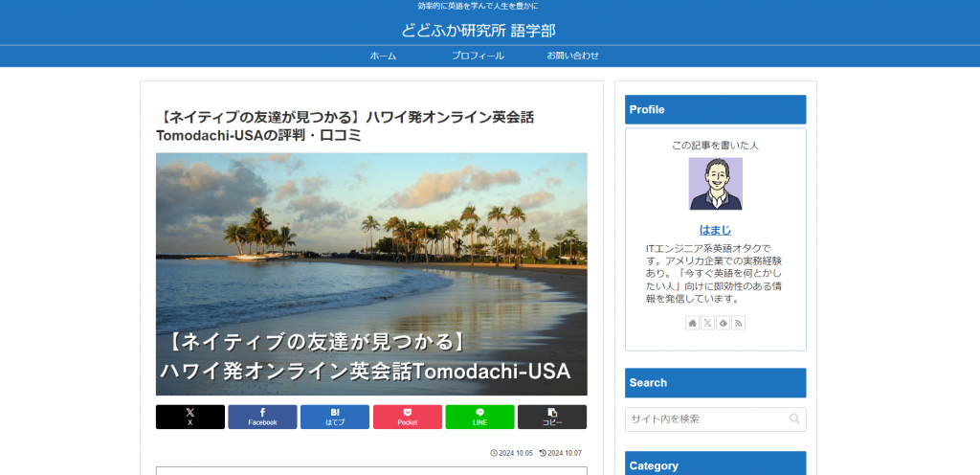Viewport: 980px width, 475px height.
Task: Click the Category sidebar heading
Action: (716, 464)
